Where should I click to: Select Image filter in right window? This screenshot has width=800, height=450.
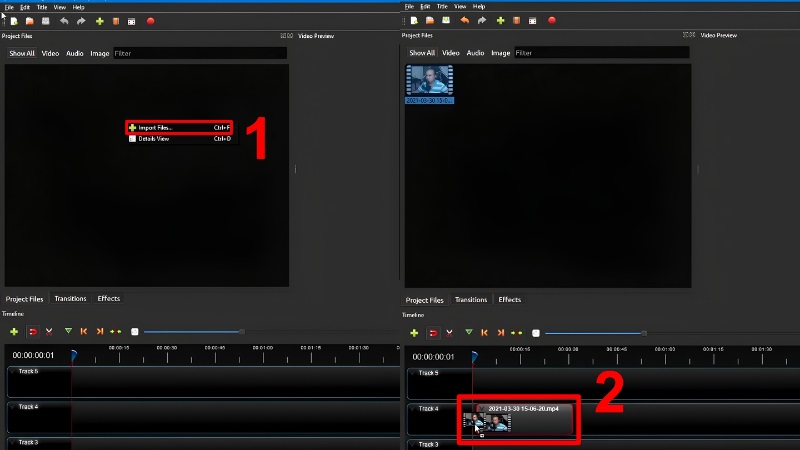click(501, 53)
